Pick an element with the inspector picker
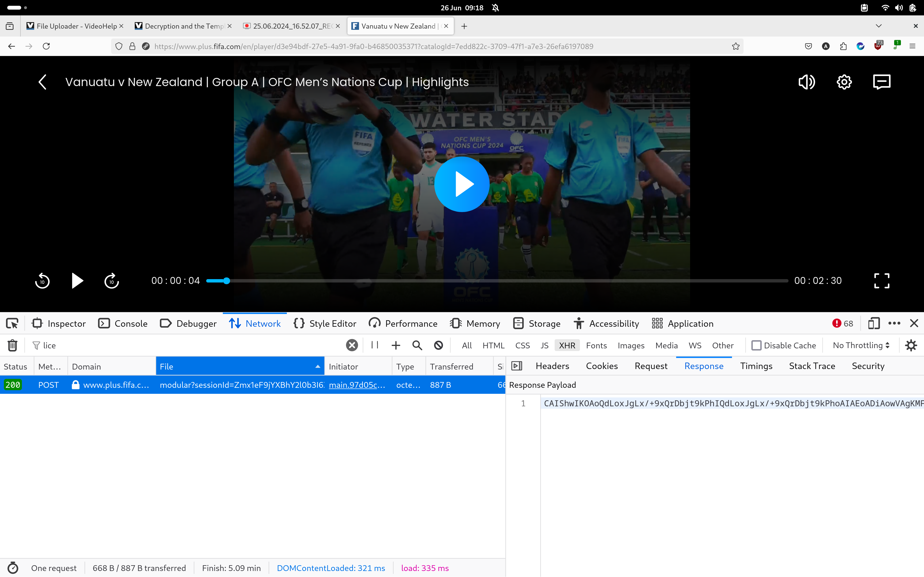The image size is (924, 577). (12, 324)
